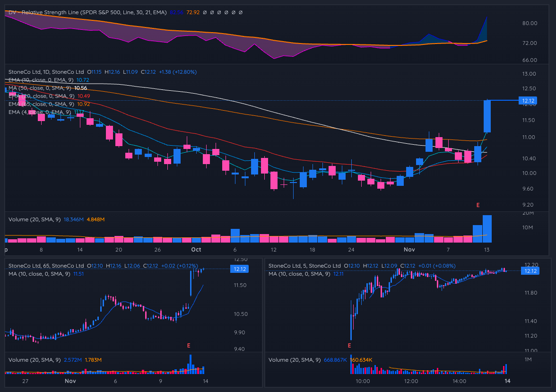The image size is (556, 392).
Task: Click the large blue Nov 13 daily candle
Action: [487, 116]
